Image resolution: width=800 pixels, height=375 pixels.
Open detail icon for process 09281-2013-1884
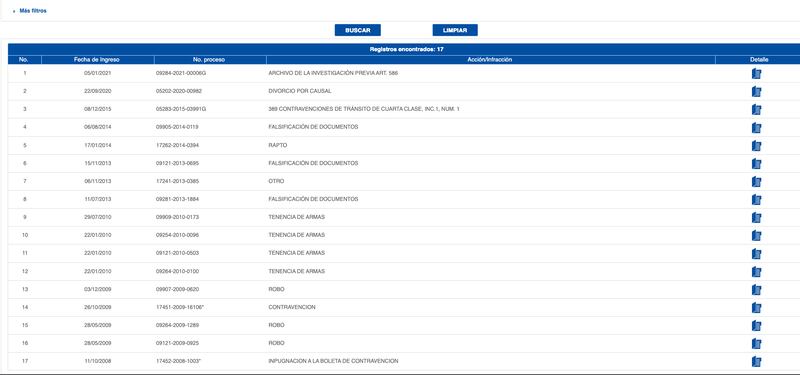pos(756,199)
